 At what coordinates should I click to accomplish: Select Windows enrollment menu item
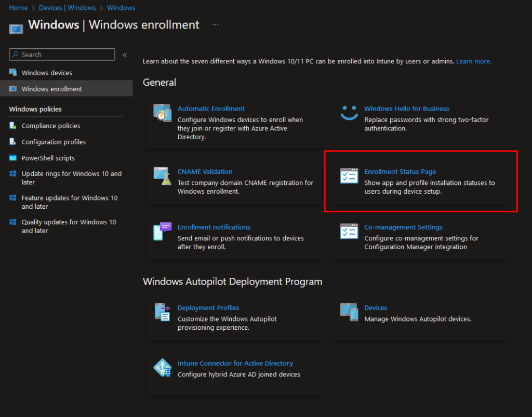(66, 88)
